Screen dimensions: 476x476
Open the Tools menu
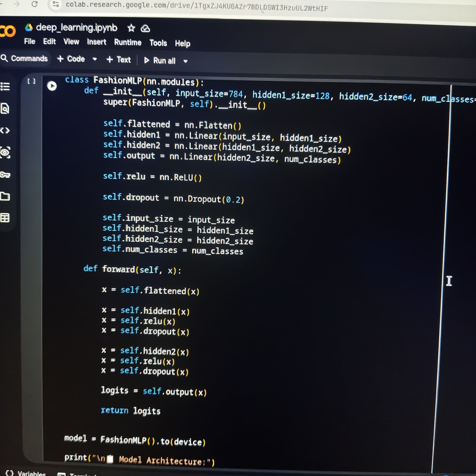click(x=158, y=43)
